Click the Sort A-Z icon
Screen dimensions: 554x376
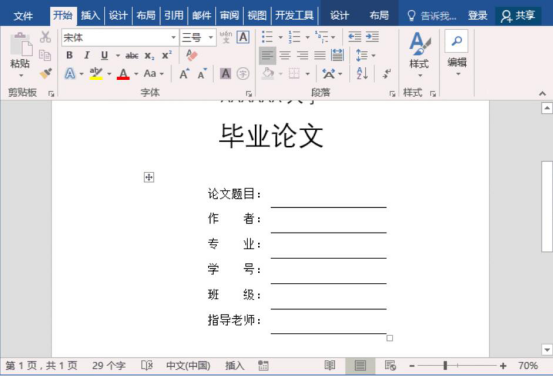(362, 74)
